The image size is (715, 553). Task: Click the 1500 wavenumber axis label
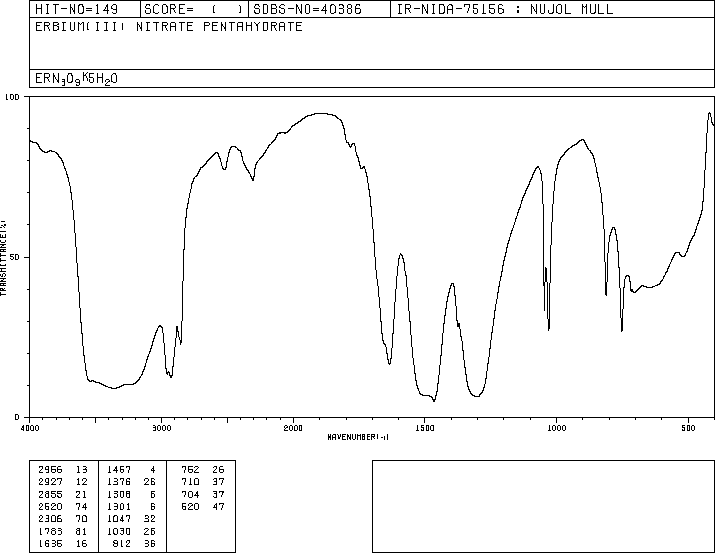425,428
